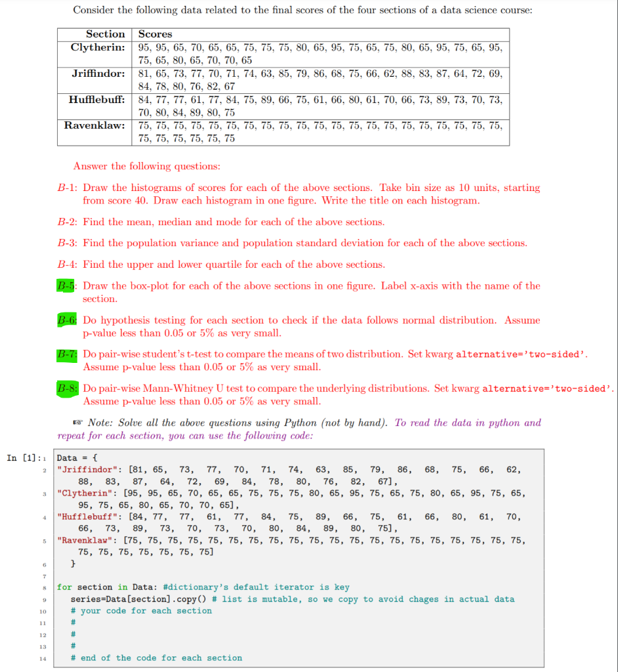The image size is (618, 672).
Task: Click the highlighted B-7 label
Action: [x=67, y=354]
